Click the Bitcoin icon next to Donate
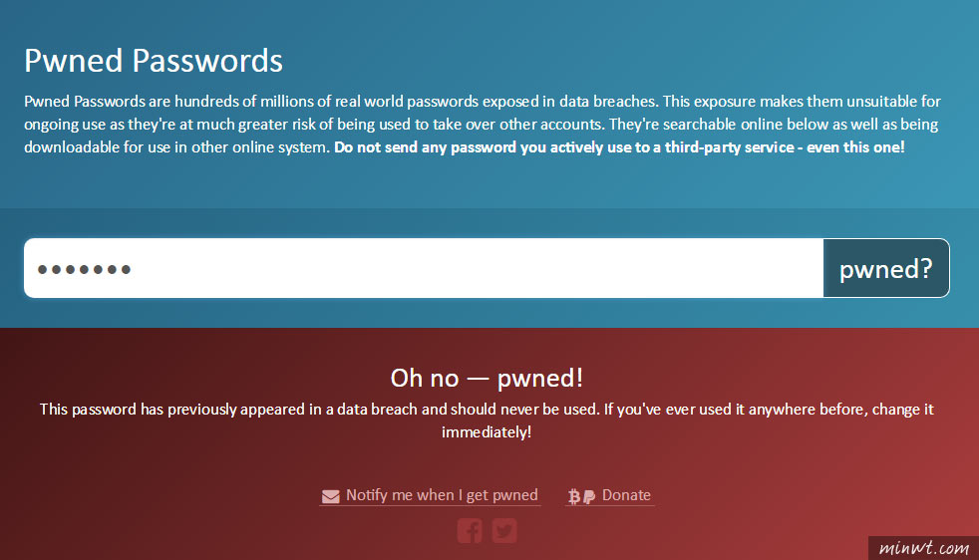Image resolution: width=979 pixels, height=560 pixels. [x=574, y=496]
